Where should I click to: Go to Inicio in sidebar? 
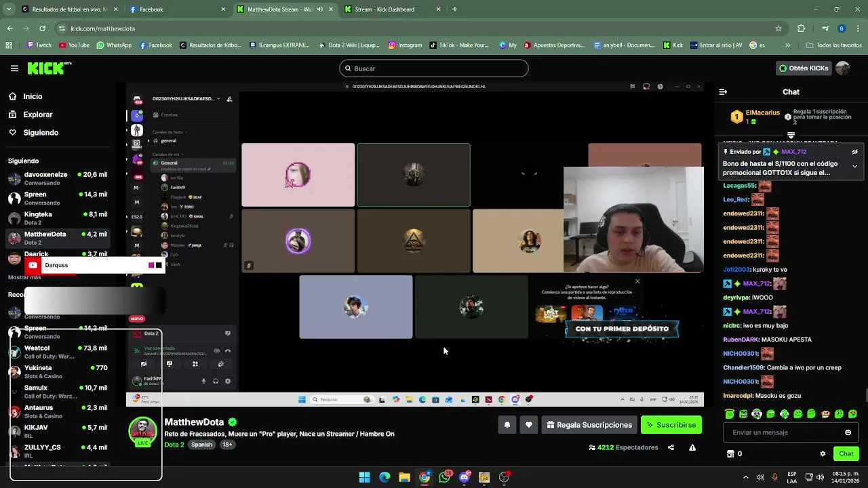coord(33,96)
